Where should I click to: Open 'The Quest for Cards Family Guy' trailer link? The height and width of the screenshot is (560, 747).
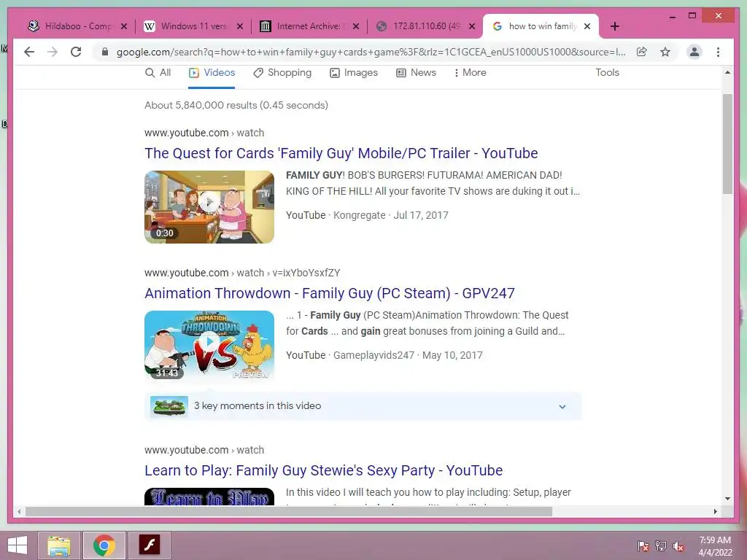click(341, 153)
